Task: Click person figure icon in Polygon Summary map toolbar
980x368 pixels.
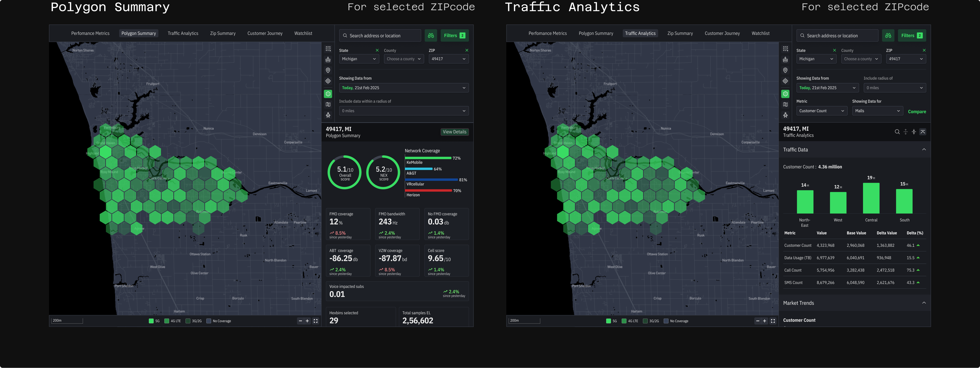Action: [x=328, y=115]
